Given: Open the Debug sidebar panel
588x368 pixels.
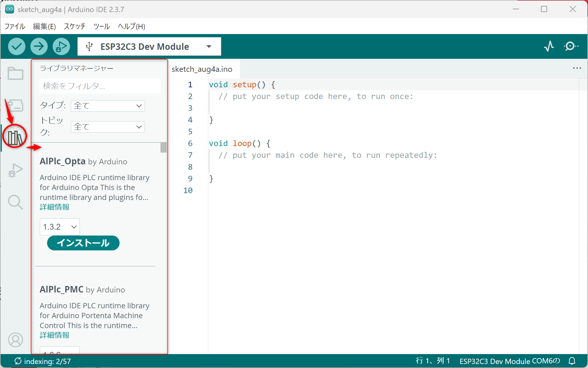Looking at the screenshot, I should click(15, 170).
